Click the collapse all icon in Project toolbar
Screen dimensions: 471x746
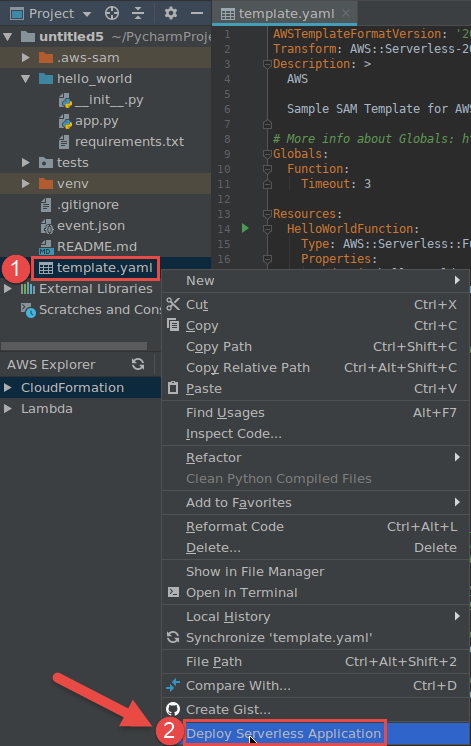(138, 13)
